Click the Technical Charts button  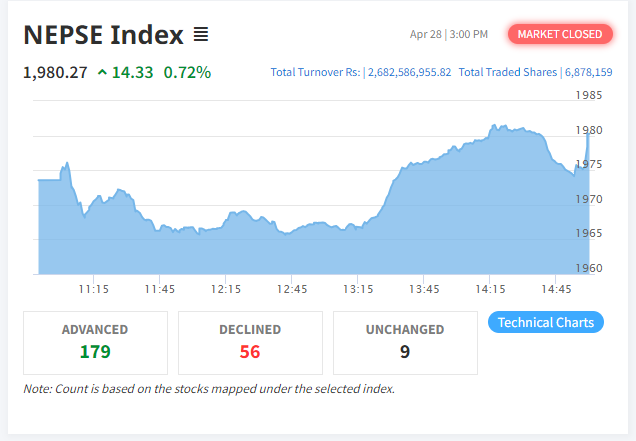[x=546, y=322]
